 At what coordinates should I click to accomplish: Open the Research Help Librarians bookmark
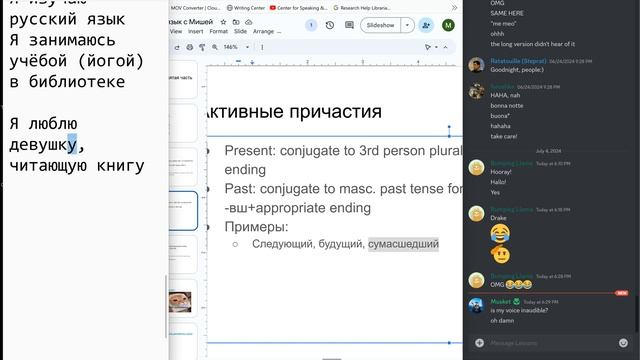[362, 8]
